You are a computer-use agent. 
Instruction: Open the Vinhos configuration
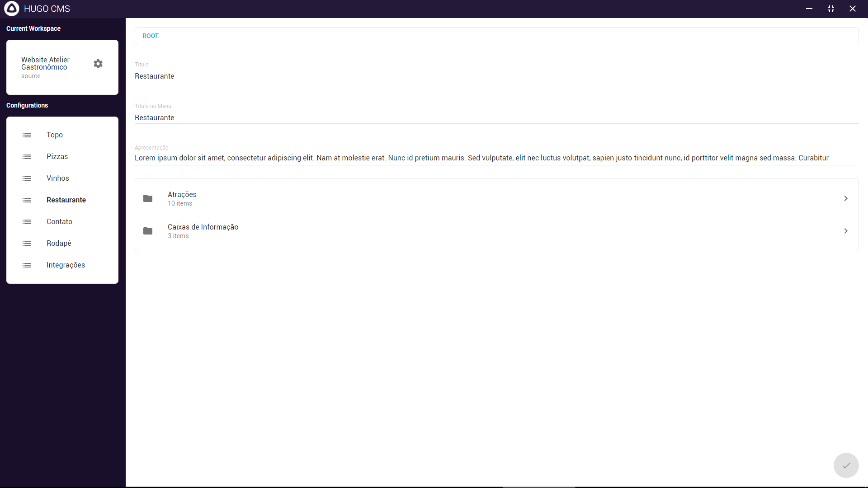click(58, 178)
